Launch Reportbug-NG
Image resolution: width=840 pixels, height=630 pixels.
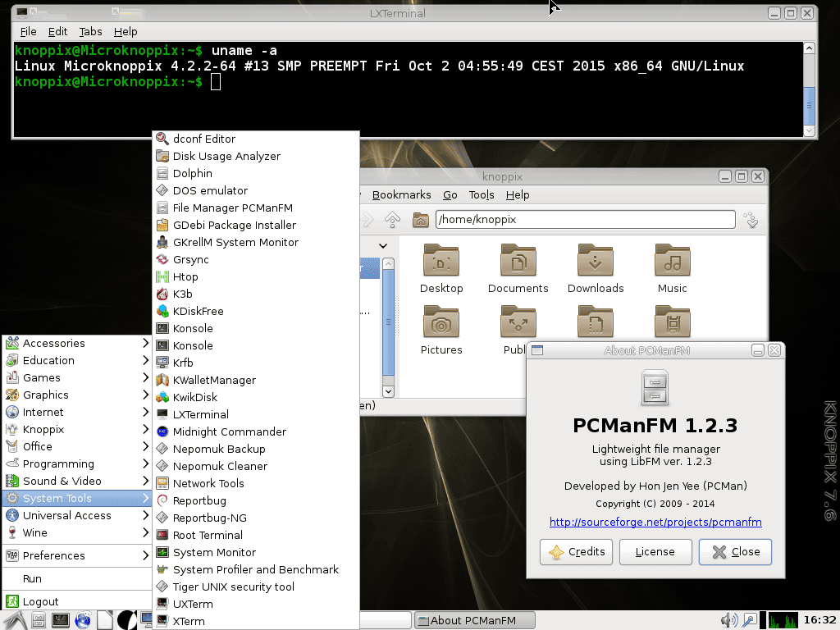256,518
